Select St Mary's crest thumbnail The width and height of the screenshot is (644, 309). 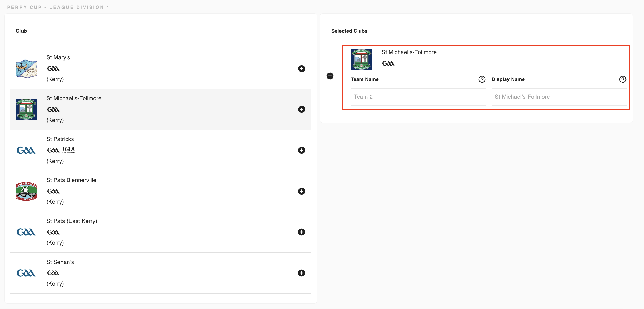(26, 69)
